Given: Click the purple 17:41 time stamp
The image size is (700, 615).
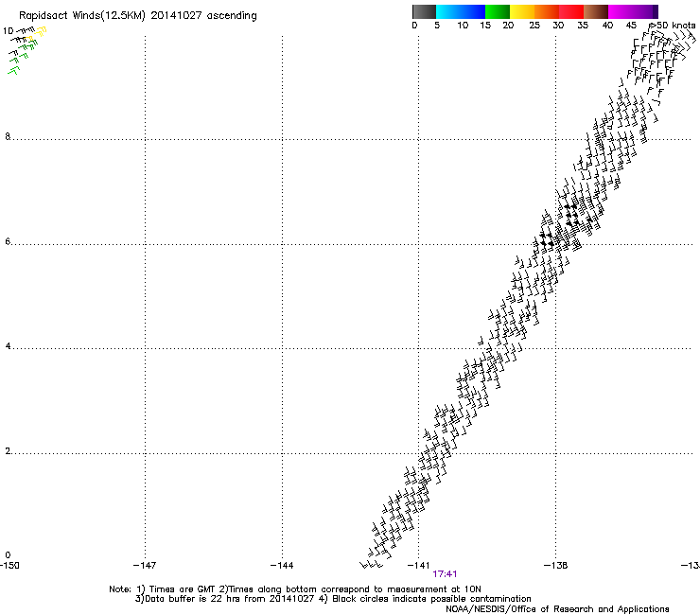Looking at the screenshot, I should coord(445,574).
